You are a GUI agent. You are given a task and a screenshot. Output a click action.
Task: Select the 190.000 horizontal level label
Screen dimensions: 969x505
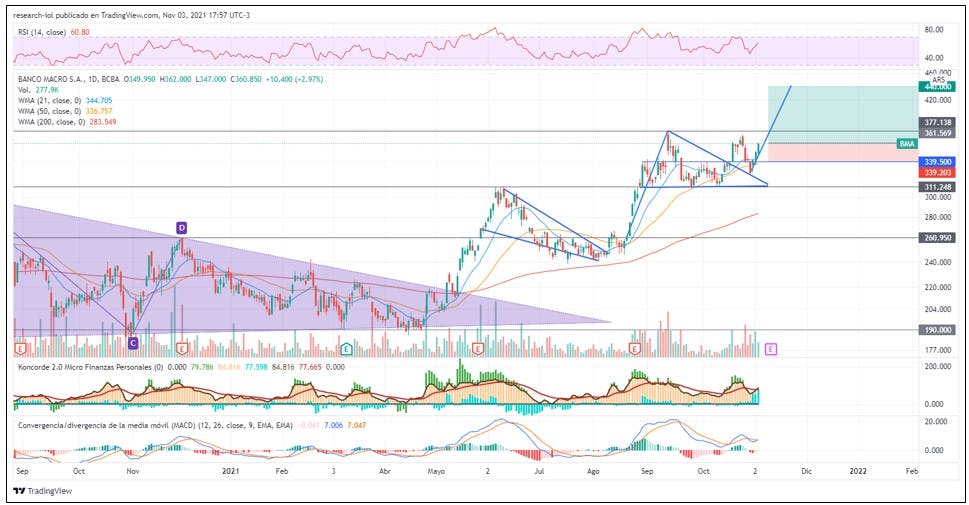coord(937,330)
